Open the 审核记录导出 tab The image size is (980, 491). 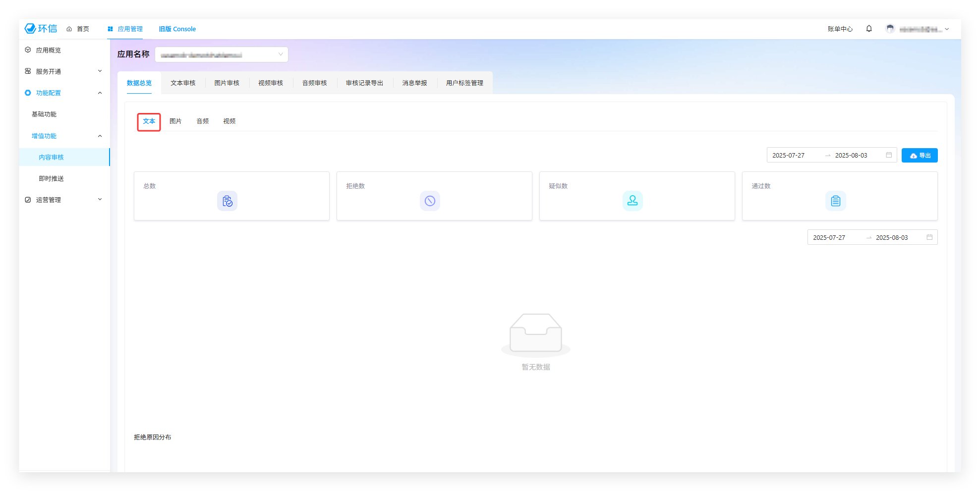(x=364, y=83)
